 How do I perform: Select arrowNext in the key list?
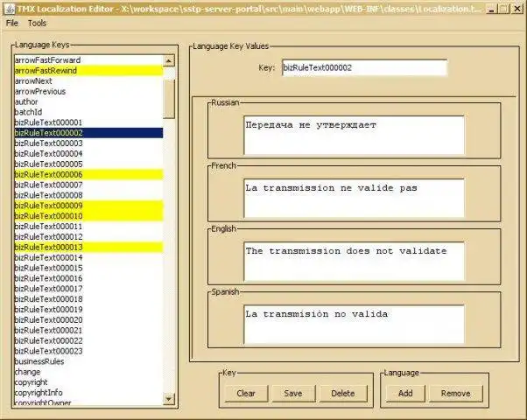point(88,81)
